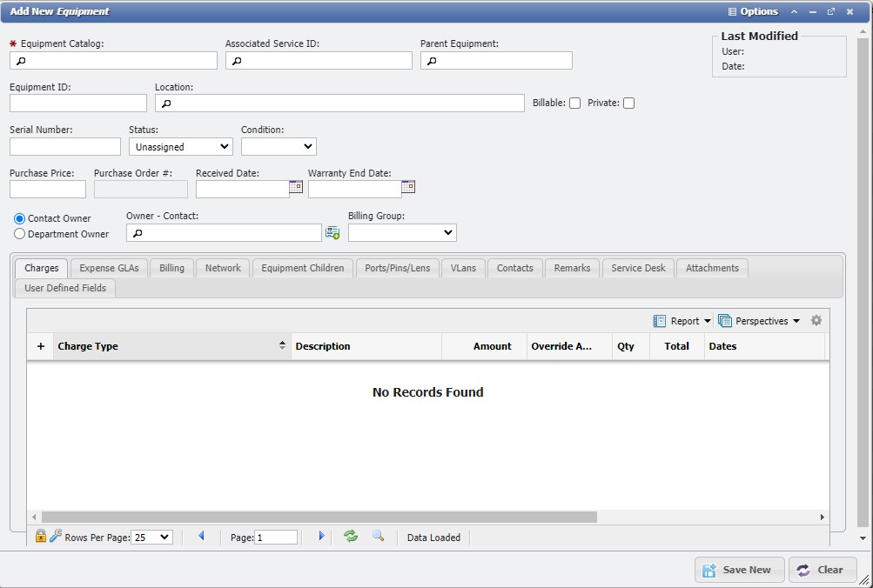
Task: Click the add contact icon beside Owner field
Action: [x=332, y=232]
